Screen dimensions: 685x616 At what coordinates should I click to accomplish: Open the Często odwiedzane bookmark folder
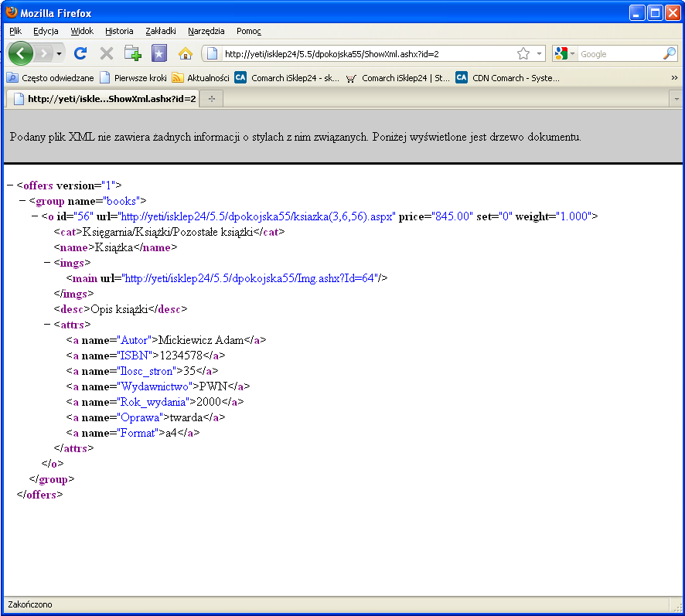(x=51, y=78)
